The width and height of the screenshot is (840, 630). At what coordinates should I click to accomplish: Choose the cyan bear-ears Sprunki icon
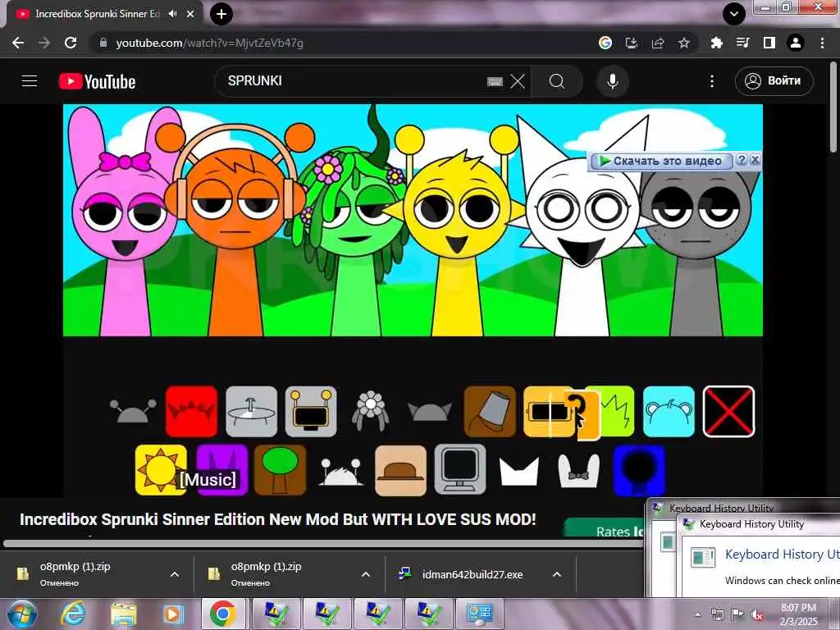[669, 412]
